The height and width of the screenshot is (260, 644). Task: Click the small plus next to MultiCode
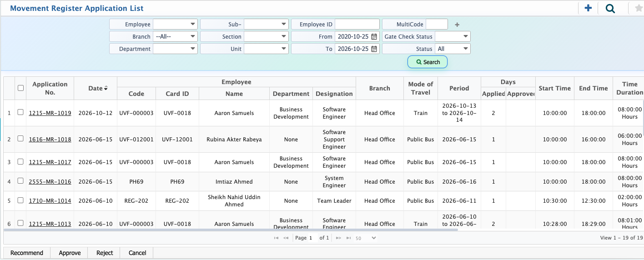[458, 25]
